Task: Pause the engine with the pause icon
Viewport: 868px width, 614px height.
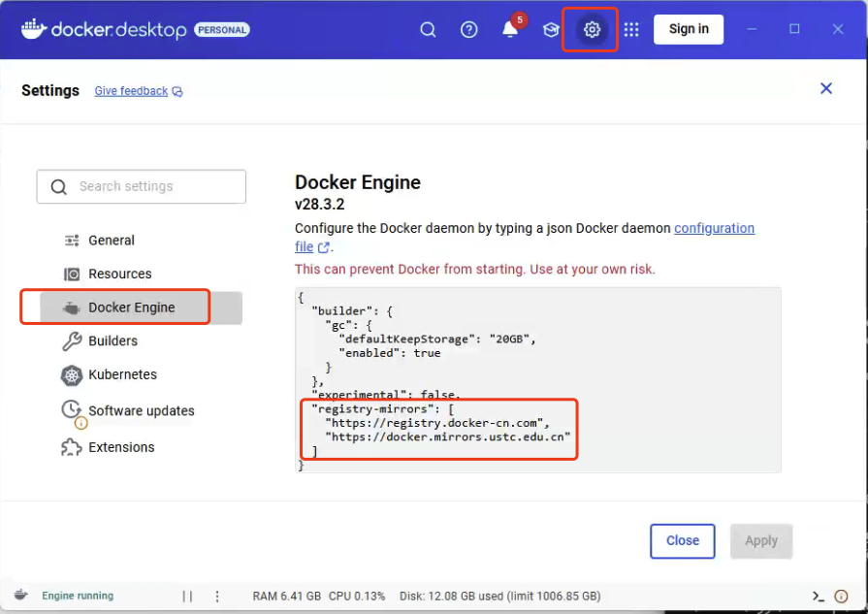Action: coord(187,597)
